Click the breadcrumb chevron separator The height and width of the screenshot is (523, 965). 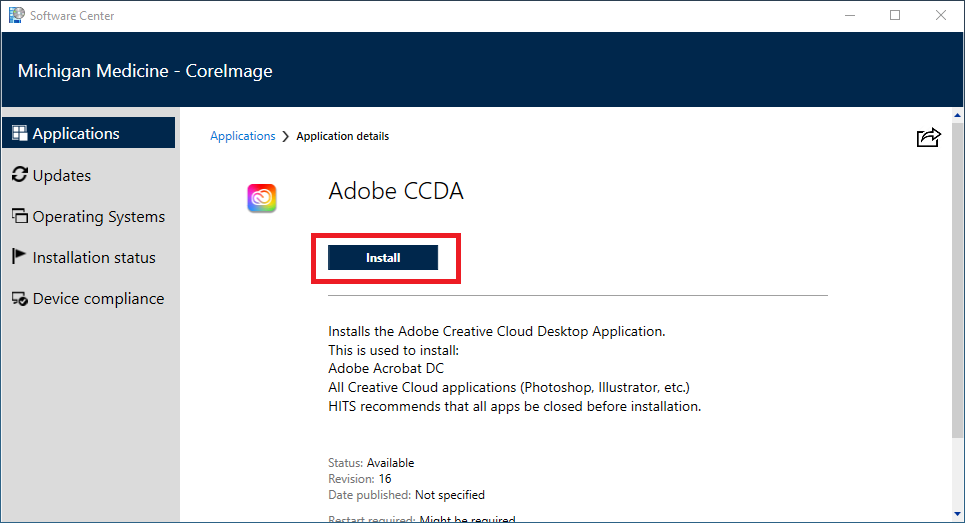[286, 136]
